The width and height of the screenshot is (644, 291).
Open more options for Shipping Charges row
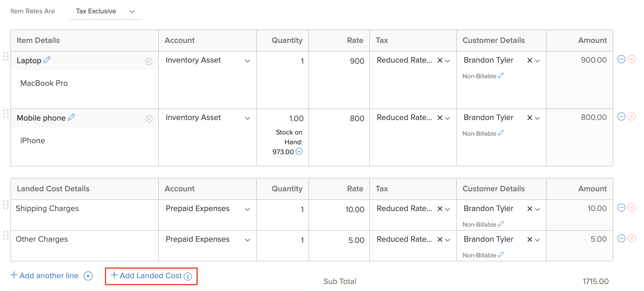click(621, 207)
